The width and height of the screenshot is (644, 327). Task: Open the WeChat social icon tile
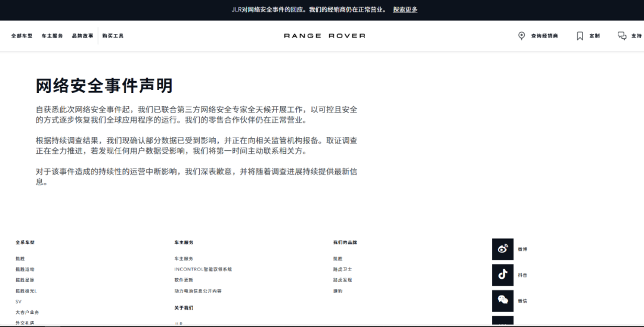click(503, 301)
